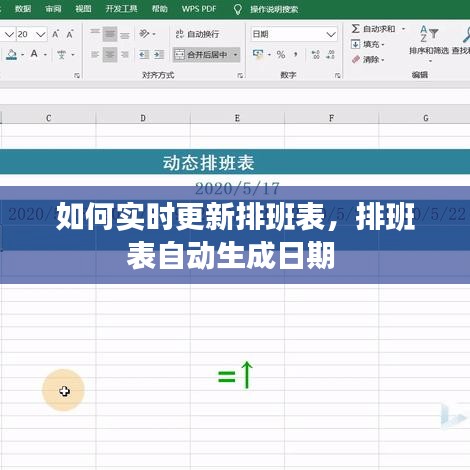Viewport: 470px width, 470px height.
Task: Toggle align text left
Action: coord(95,55)
